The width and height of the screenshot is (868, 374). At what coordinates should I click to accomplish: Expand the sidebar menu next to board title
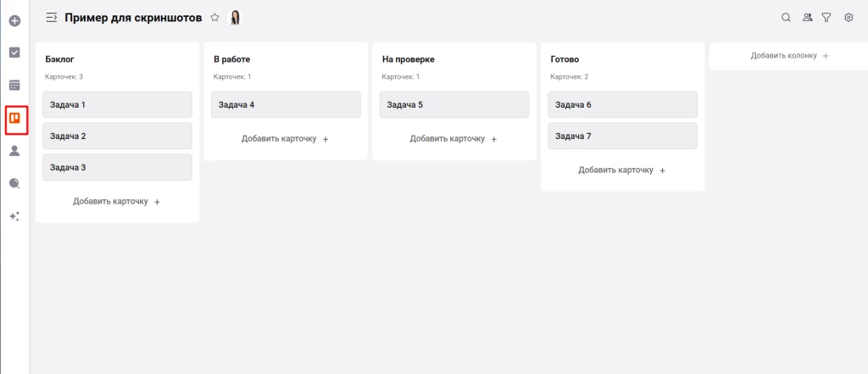coord(52,17)
